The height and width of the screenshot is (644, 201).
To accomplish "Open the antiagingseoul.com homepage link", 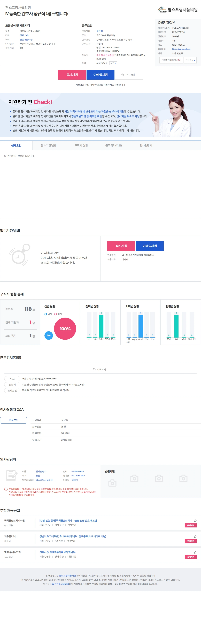I will (x=181, y=49).
